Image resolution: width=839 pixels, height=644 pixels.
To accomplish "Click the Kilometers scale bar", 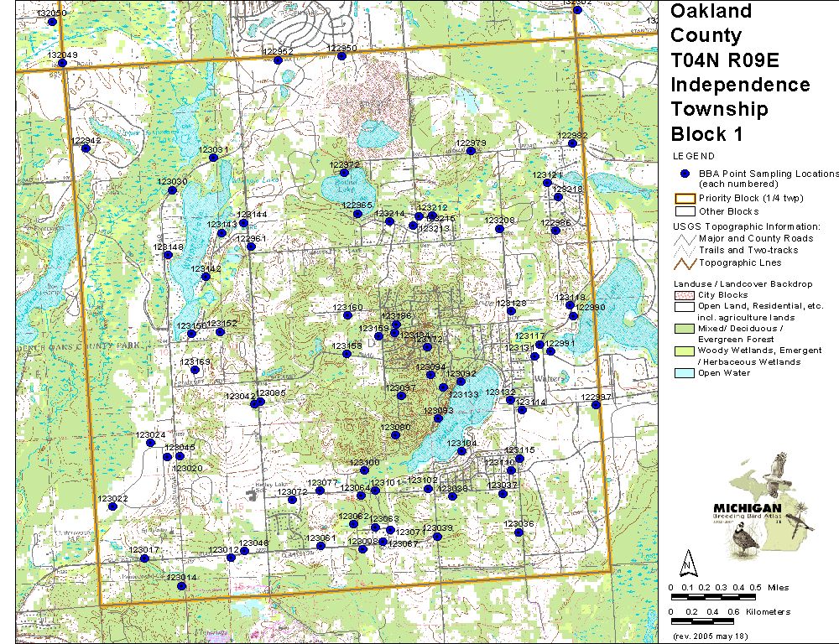I will [x=713, y=622].
